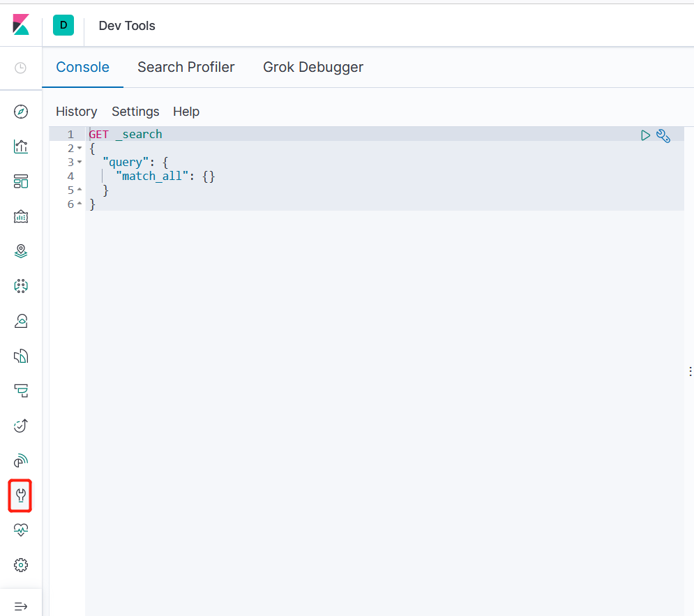694x616 pixels.
Task: Open the D space avatar
Action: click(x=63, y=25)
